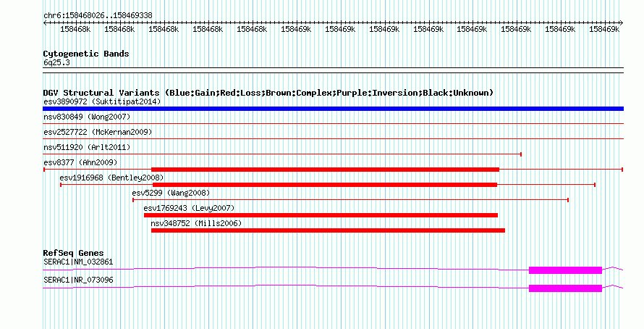Click the nsv830849 (Wong2007) label
Screen dimensions: 644x329
[87, 117]
